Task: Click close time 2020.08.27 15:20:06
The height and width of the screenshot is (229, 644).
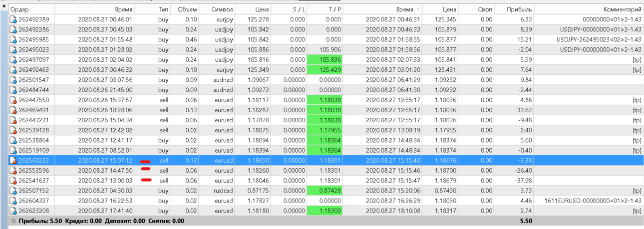Action: click(x=393, y=191)
